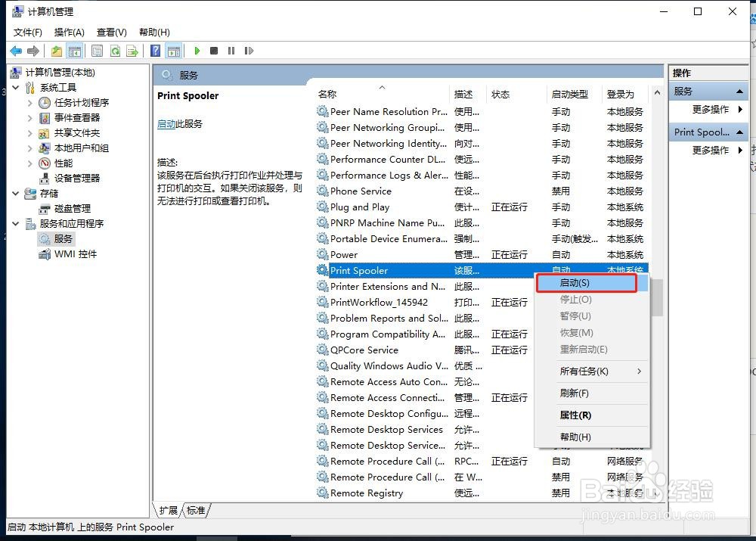
Task: Expand the 事件查看器 node arrow
Action: point(30,118)
